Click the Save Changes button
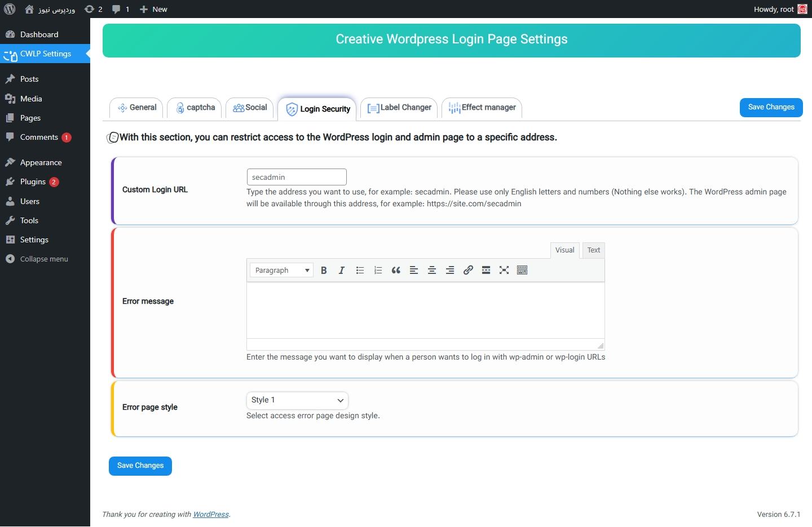Image resolution: width=812 pixels, height=527 pixels. [x=771, y=107]
